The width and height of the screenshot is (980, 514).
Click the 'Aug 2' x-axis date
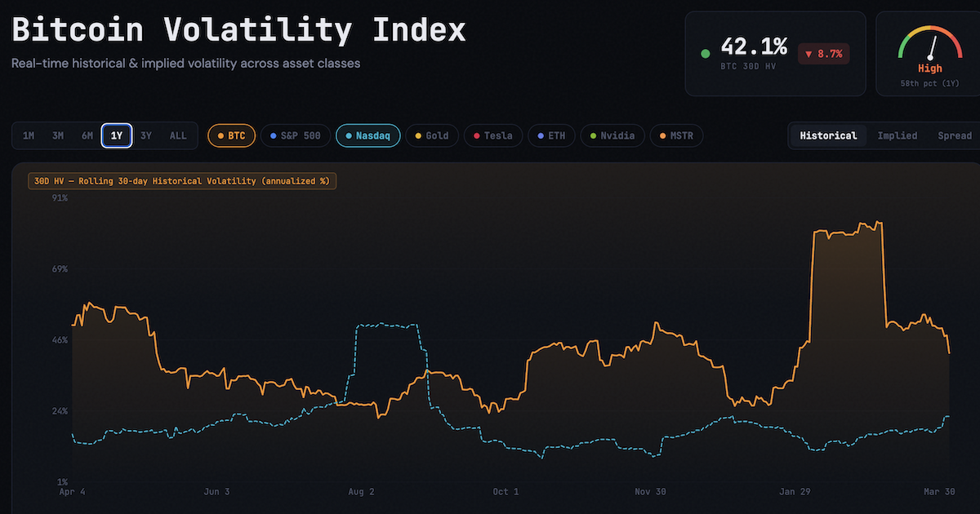[x=361, y=492]
